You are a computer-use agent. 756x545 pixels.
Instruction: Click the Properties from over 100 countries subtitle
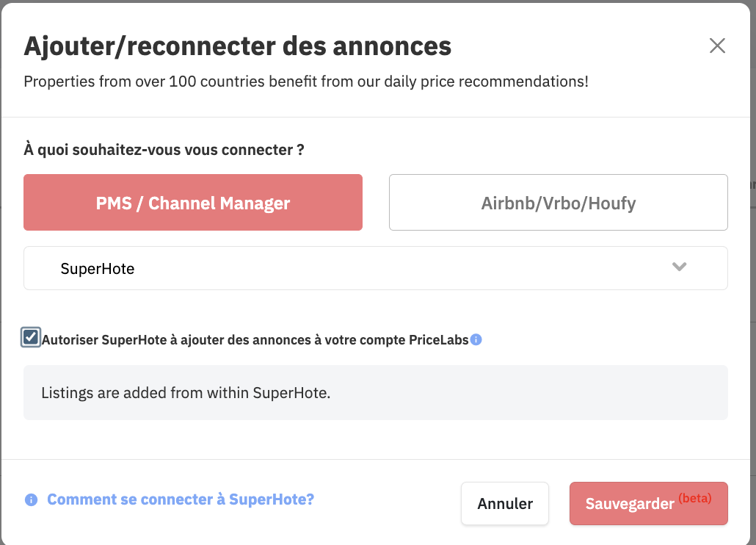pyautogui.click(x=306, y=82)
